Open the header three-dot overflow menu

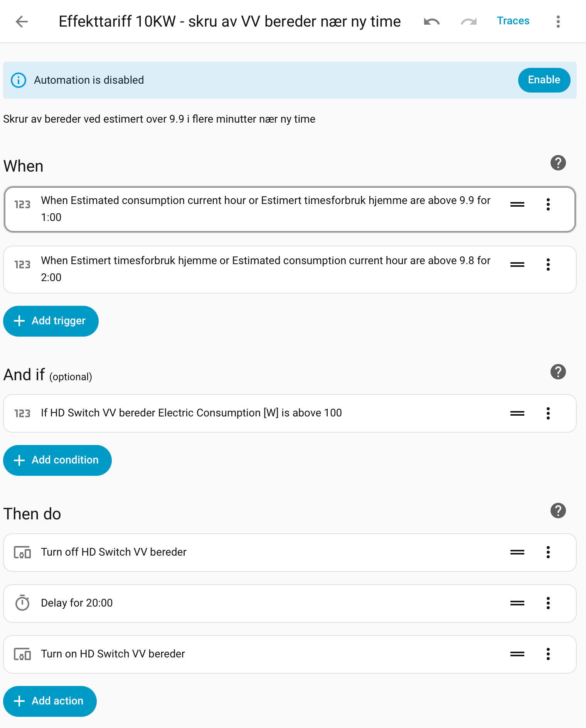558,22
